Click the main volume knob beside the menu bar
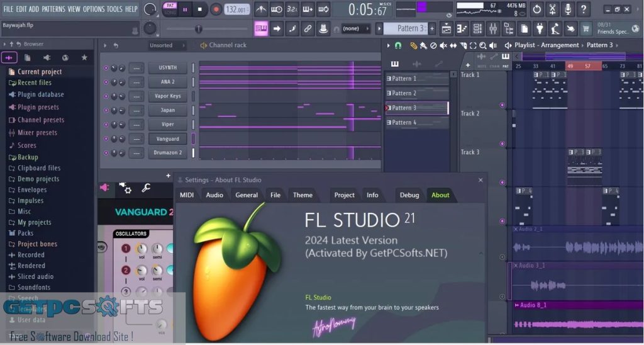 coord(150,9)
